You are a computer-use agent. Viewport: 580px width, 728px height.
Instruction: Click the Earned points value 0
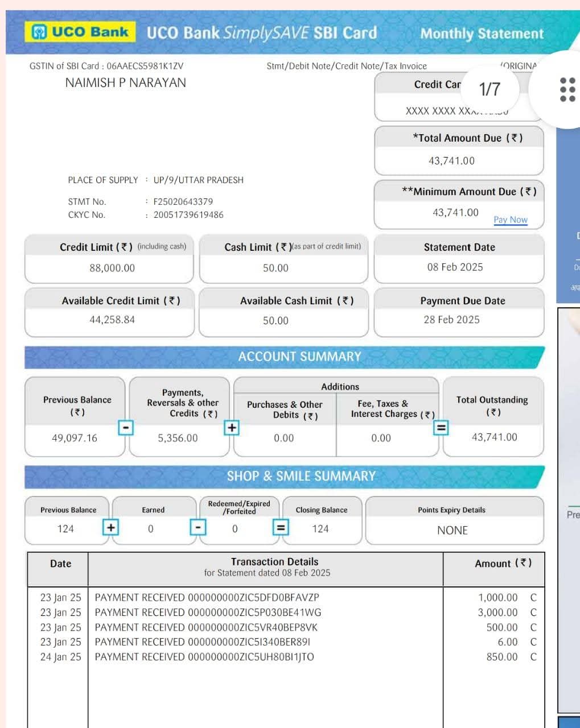pyautogui.click(x=150, y=529)
